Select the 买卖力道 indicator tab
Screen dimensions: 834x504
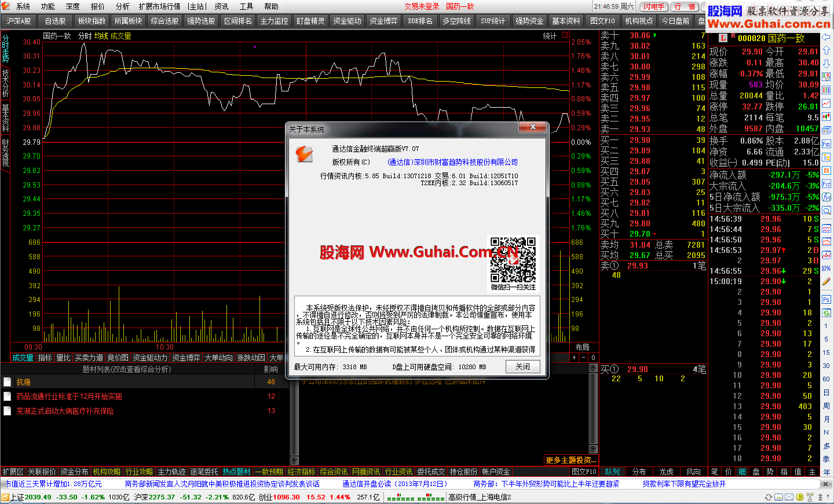(89, 358)
